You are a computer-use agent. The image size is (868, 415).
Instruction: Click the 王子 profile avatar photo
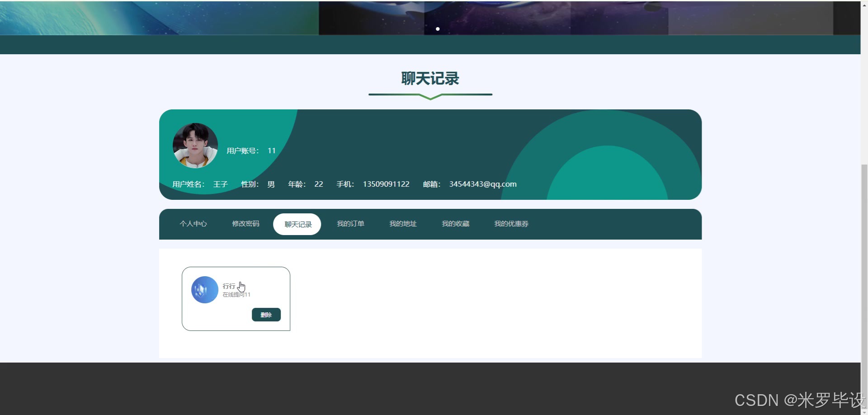195,145
